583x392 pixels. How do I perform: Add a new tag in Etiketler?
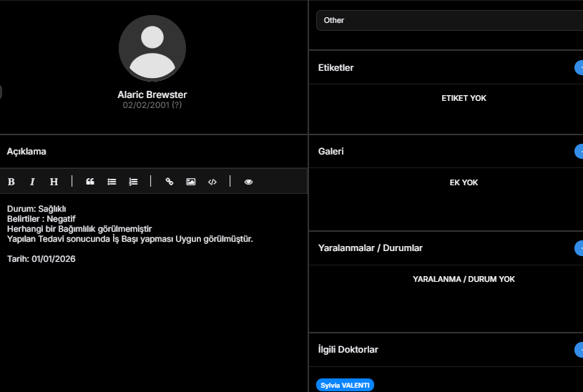(x=579, y=68)
